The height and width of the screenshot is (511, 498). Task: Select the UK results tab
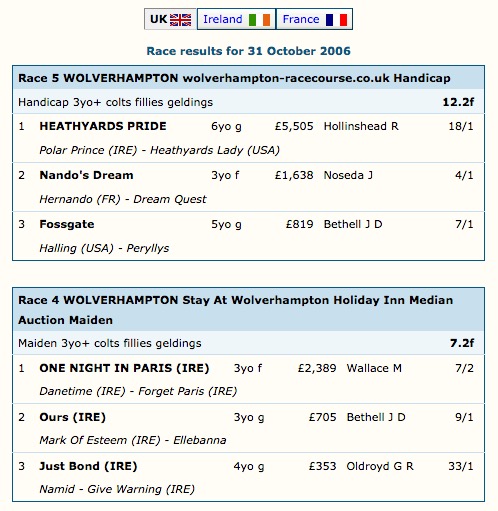[x=170, y=19]
